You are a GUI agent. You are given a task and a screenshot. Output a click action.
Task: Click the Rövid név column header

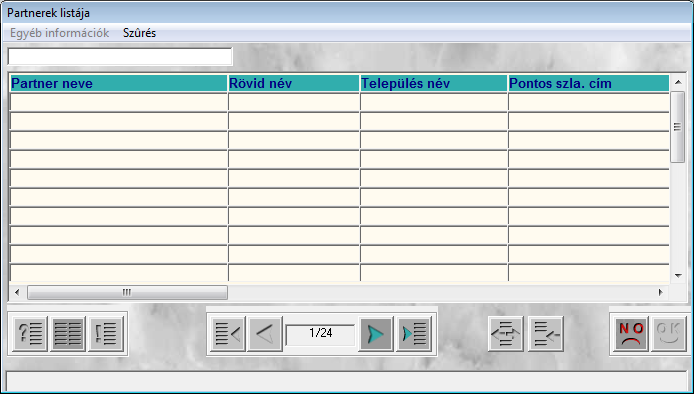294,83
